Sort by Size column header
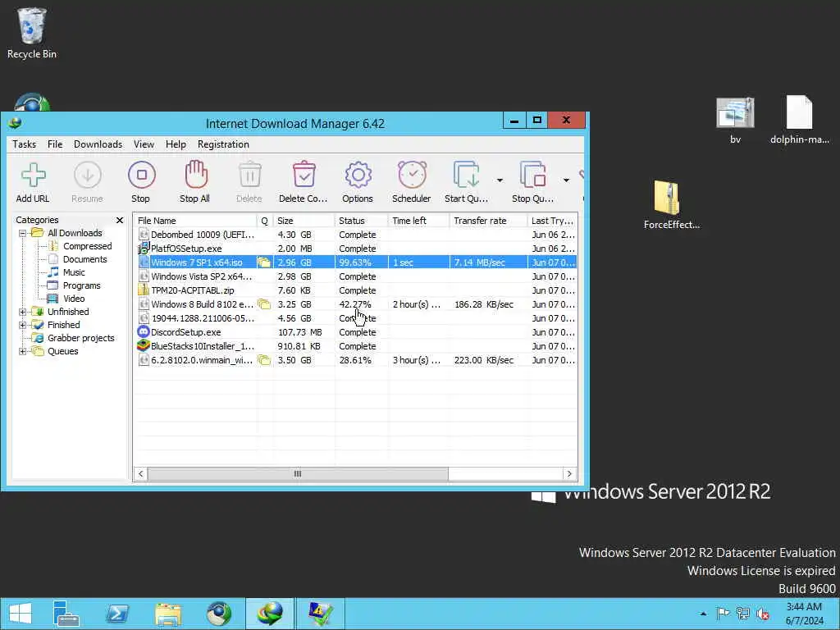This screenshot has width=840, height=630. coord(304,221)
